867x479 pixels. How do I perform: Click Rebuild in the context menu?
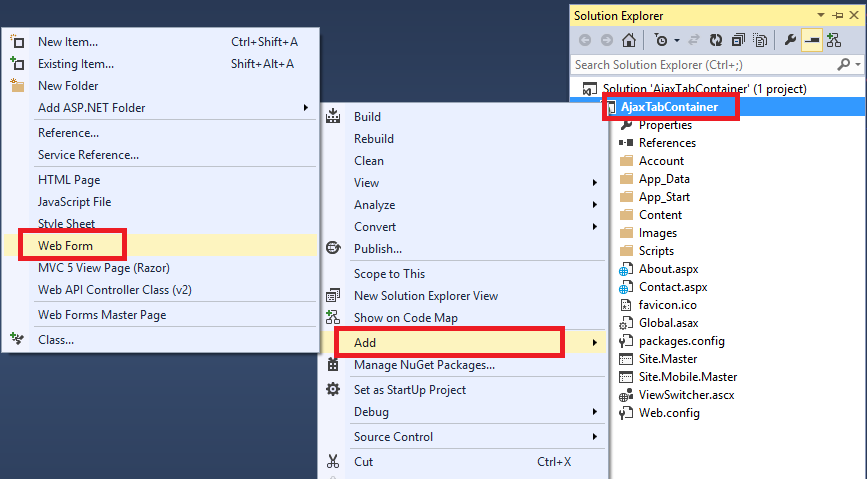pyautogui.click(x=374, y=139)
